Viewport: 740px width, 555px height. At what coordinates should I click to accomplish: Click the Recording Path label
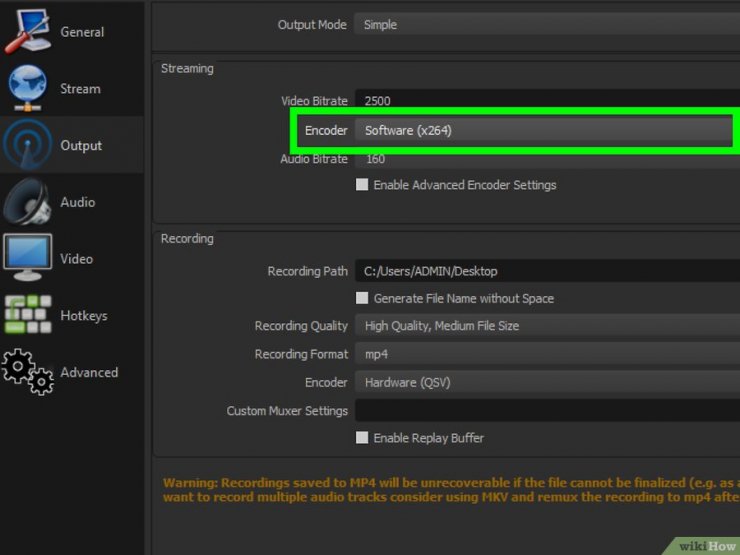pyautogui.click(x=308, y=271)
